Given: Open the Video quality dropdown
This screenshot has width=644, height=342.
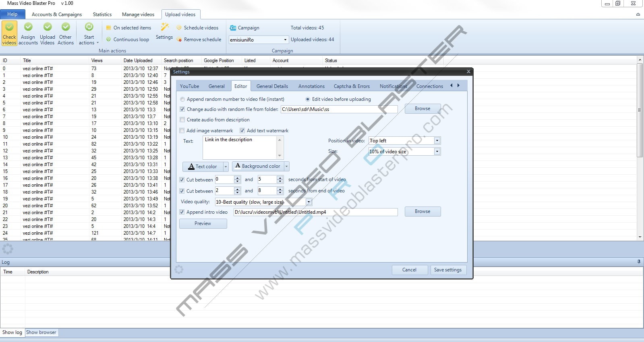Looking at the screenshot, I should click(309, 202).
